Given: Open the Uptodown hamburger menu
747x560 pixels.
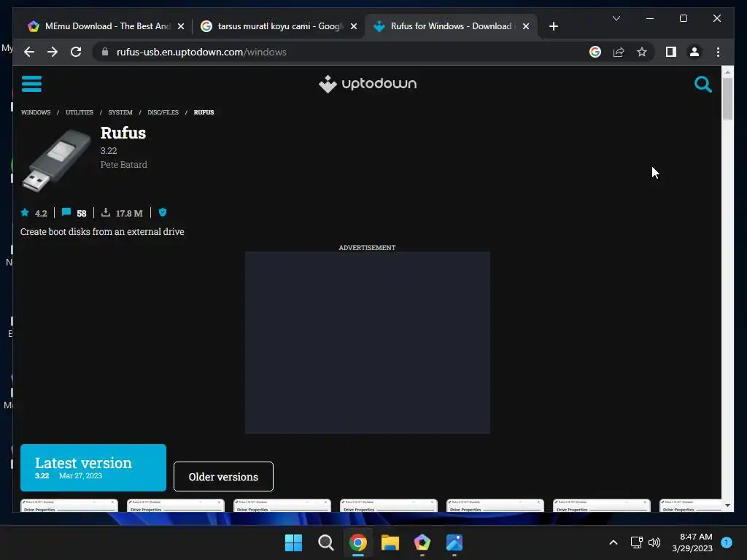Looking at the screenshot, I should pos(31,84).
